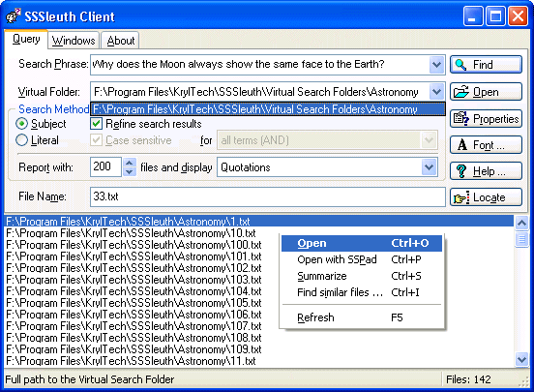Choose Open with SSPad menu item
Image resolution: width=534 pixels, height=392 pixels.
(362, 259)
